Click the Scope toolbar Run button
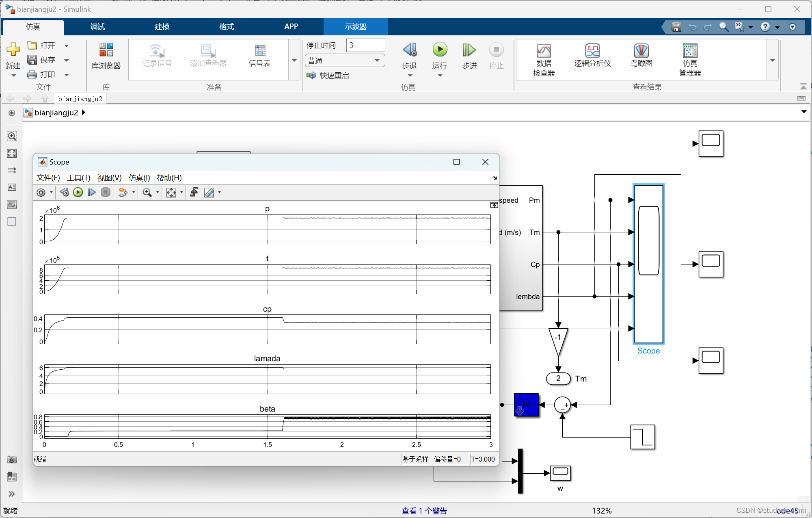Viewport: 812px width, 518px height. [x=78, y=192]
